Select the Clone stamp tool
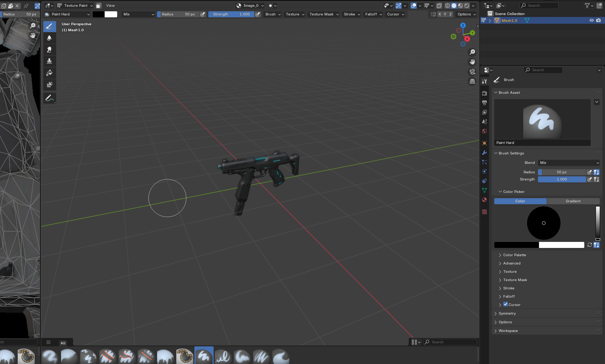Viewport: 605px width, 364px height. 49,61
